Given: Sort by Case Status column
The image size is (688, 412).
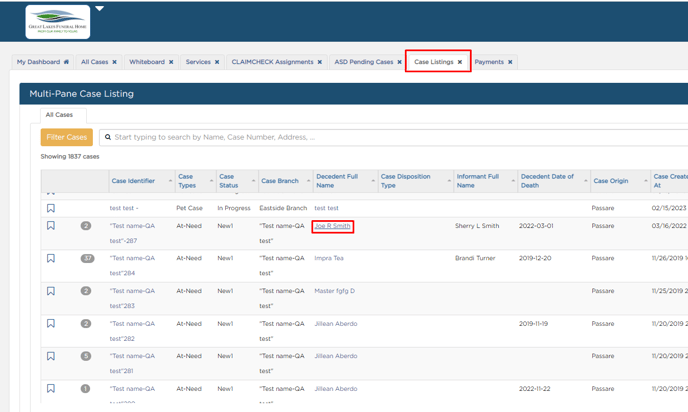Looking at the screenshot, I should [x=236, y=181].
